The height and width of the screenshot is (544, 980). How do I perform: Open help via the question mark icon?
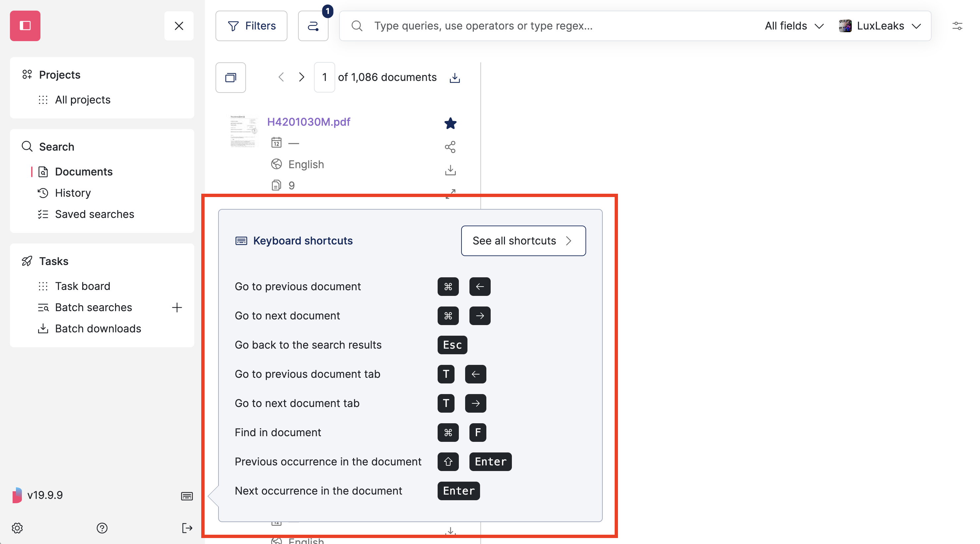click(101, 528)
